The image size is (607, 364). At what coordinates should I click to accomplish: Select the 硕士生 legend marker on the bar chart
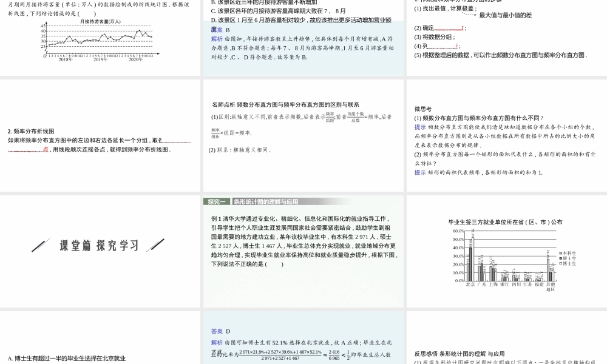point(560,258)
